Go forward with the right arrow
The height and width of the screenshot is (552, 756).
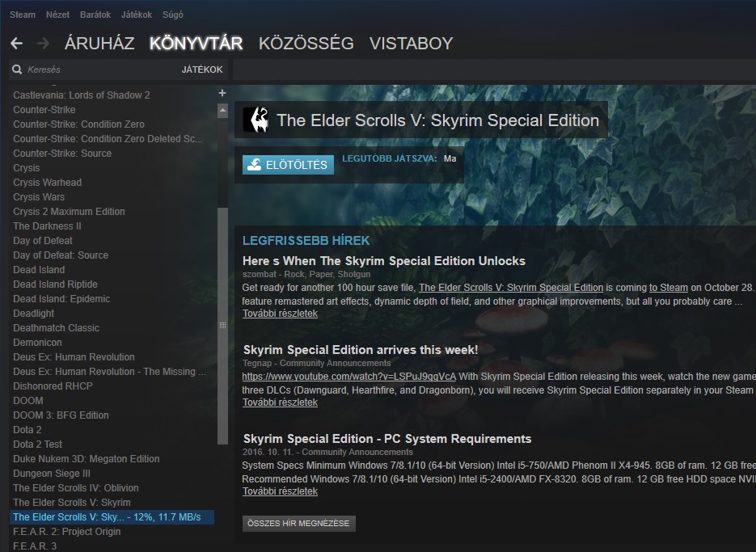[x=44, y=44]
